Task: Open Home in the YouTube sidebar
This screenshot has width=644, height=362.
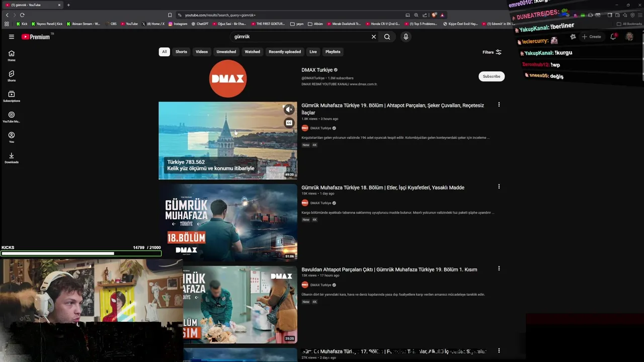Action: tap(11, 56)
